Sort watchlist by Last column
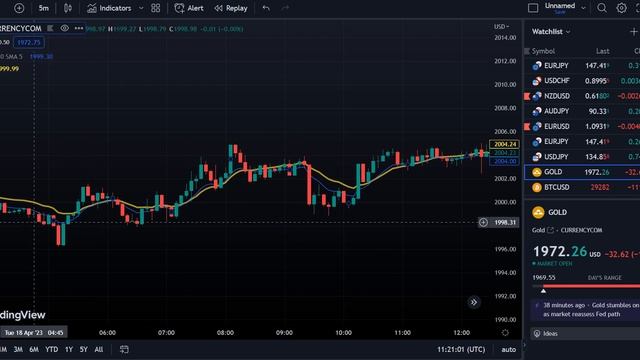The image size is (640, 360). 602,51
